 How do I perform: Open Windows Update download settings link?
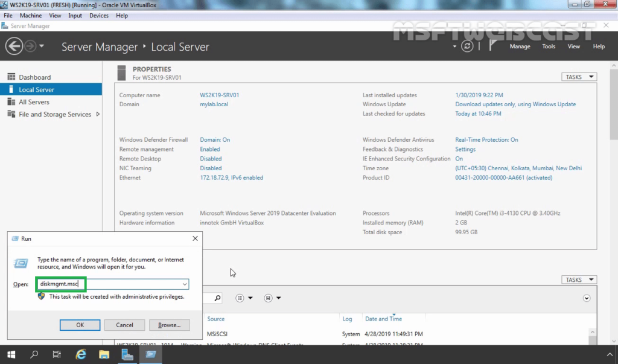click(x=515, y=104)
